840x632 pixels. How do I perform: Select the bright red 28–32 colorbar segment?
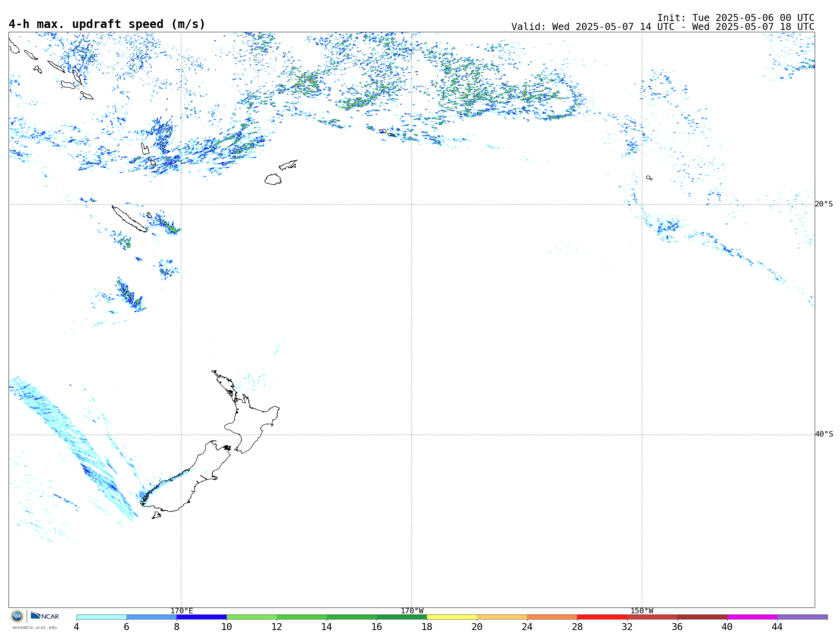coord(602,617)
